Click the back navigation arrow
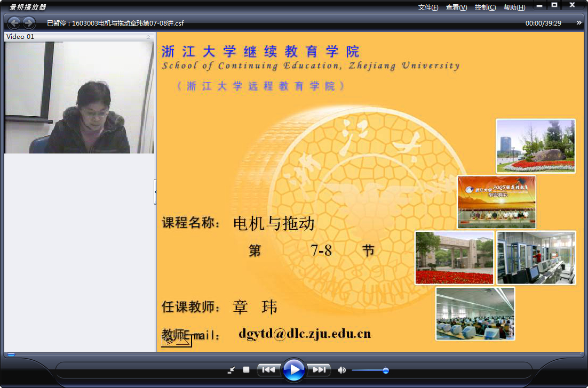This screenshot has height=388, width=588. [14, 23]
